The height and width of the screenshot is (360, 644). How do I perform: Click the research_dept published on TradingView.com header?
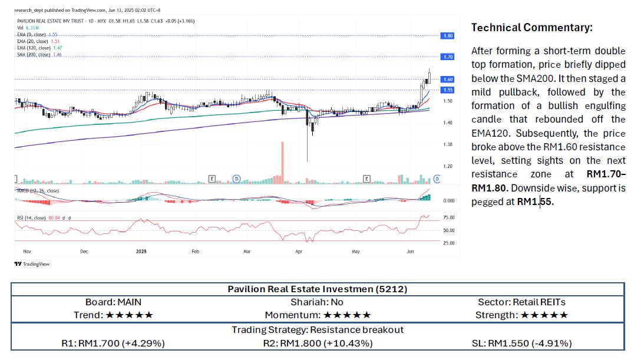point(87,10)
